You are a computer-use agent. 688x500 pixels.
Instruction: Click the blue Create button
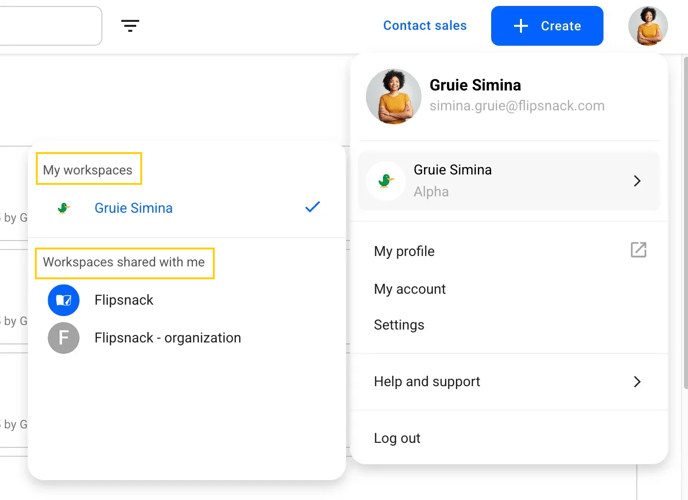(547, 26)
